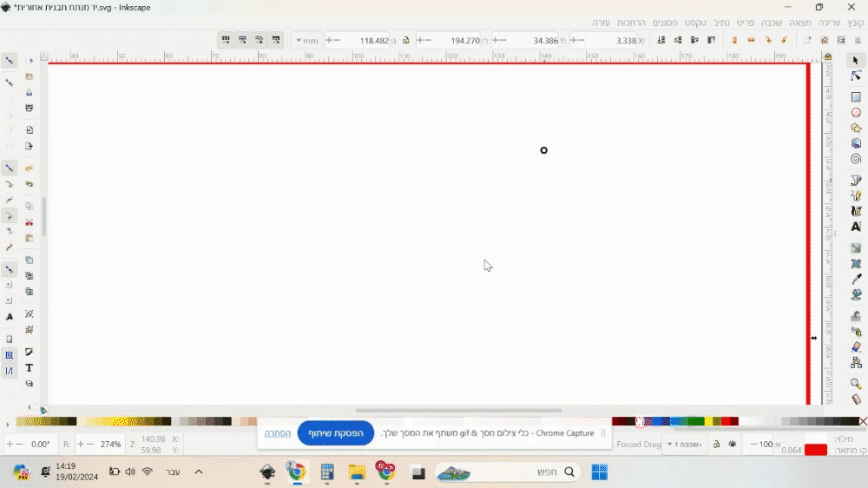868x488 pixels.
Task: Open the מסננים (Filters) menu
Action: (665, 23)
